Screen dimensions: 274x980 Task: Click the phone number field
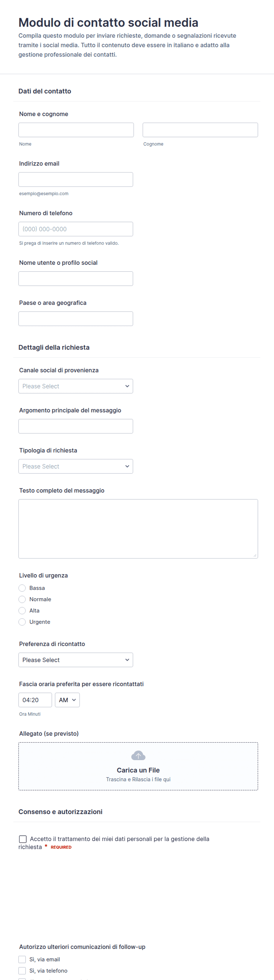coord(76,229)
